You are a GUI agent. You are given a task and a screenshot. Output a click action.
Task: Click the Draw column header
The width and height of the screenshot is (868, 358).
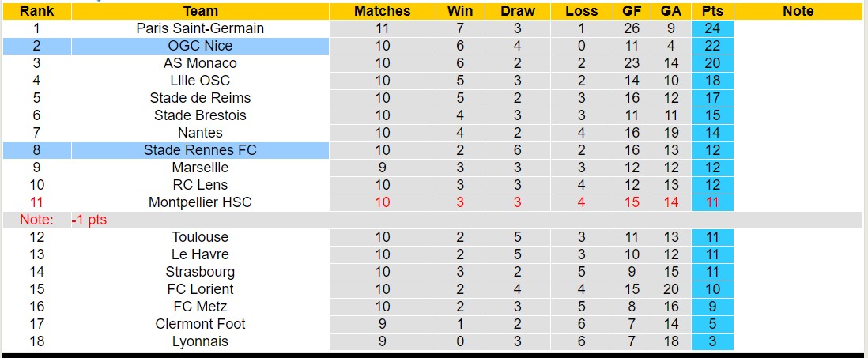518,11
